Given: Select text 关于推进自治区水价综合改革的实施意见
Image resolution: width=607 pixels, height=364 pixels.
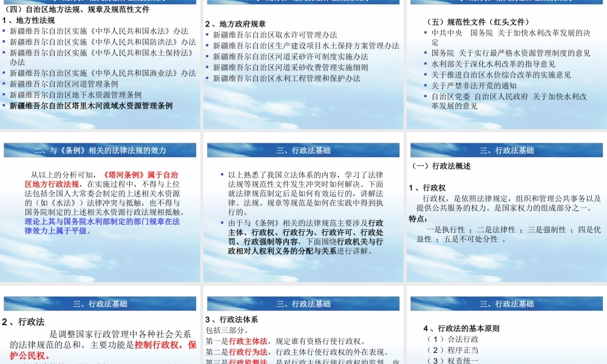Looking at the screenshot, I should point(501,75).
